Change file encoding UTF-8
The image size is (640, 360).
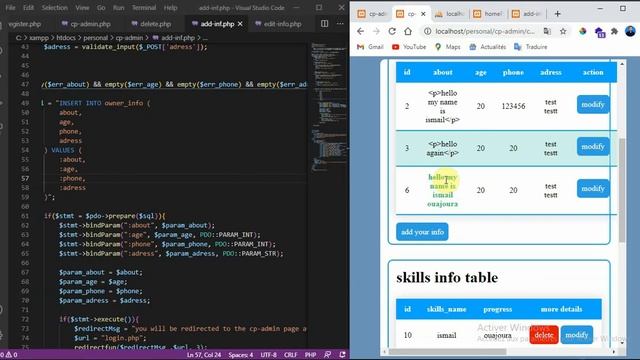click(x=268, y=355)
